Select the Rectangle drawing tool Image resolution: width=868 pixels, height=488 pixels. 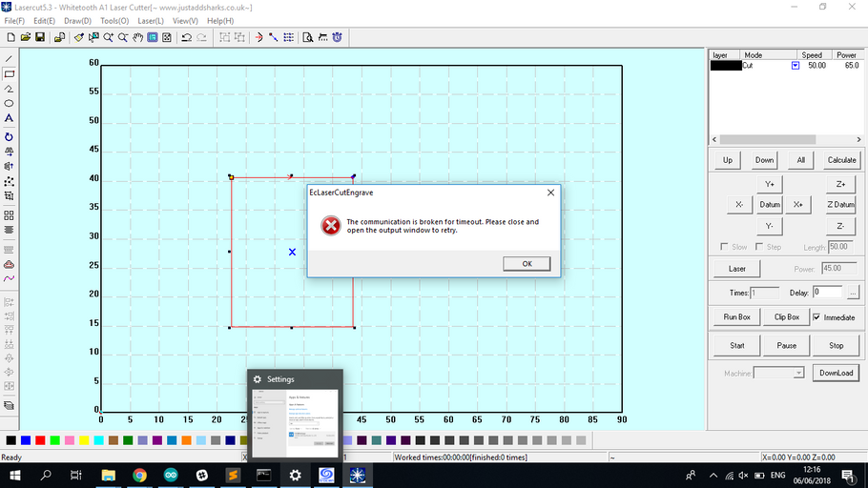(x=10, y=73)
